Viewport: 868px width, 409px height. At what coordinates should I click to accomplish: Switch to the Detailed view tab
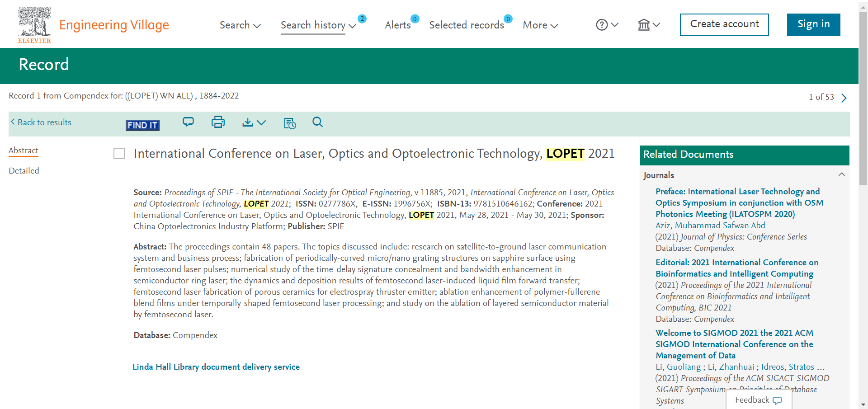[24, 171]
